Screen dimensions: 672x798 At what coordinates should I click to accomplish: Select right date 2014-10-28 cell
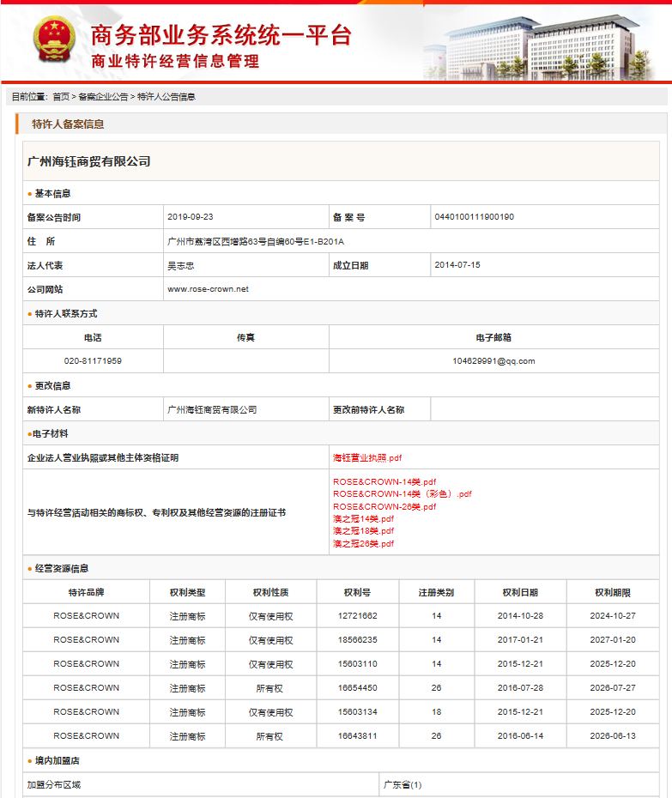click(520, 616)
